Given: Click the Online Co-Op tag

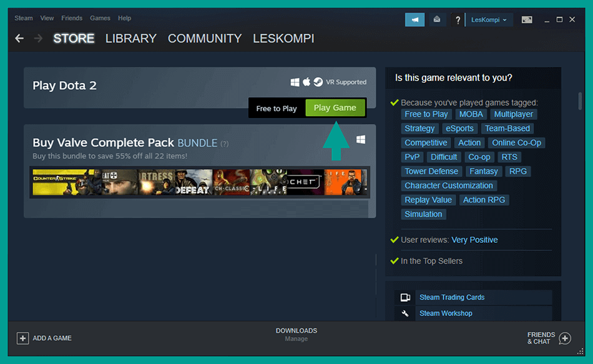Looking at the screenshot, I should click(x=516, y=143).
